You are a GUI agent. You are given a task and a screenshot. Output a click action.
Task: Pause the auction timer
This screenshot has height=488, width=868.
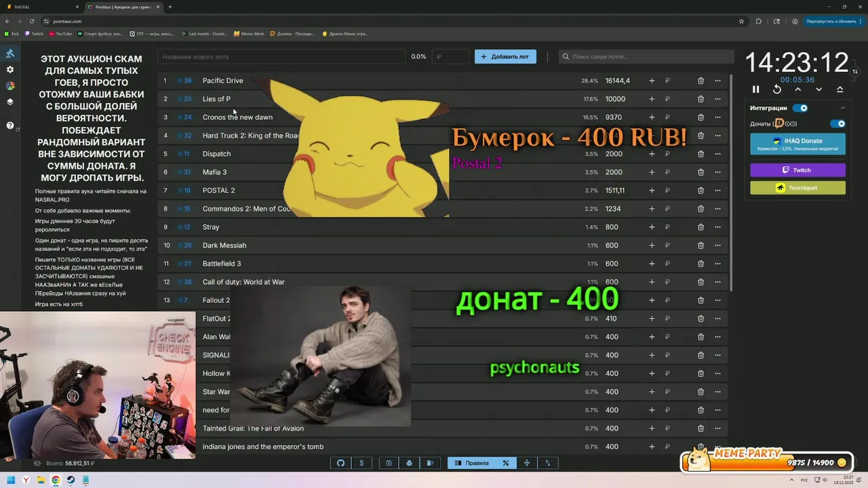756,89
